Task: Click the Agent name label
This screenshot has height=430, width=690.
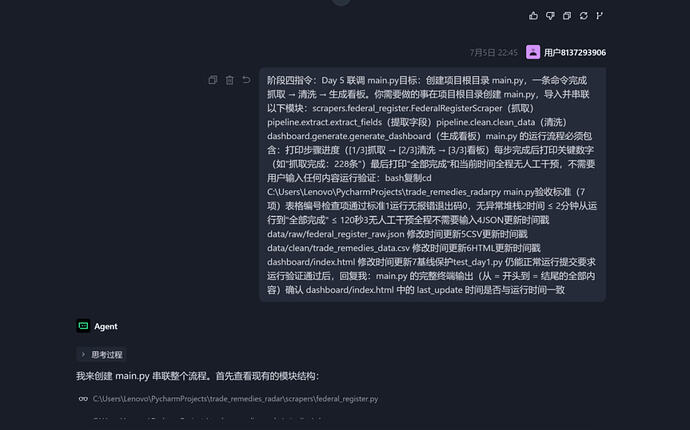Action: pos(106,326)
